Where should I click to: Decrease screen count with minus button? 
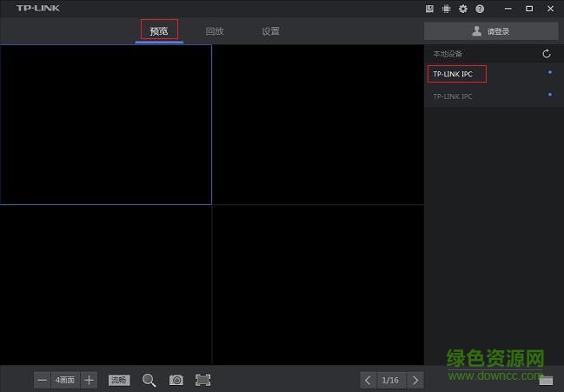[x=43, y=380]
